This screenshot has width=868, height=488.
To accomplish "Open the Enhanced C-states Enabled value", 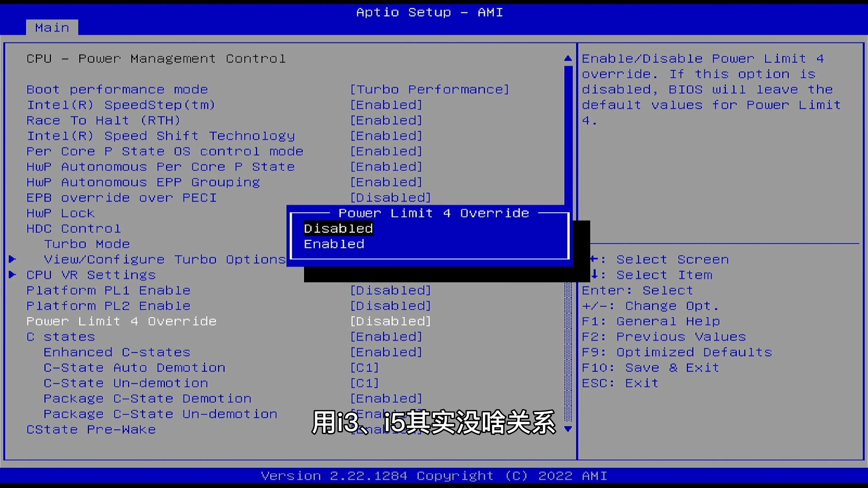I will 386,352.
